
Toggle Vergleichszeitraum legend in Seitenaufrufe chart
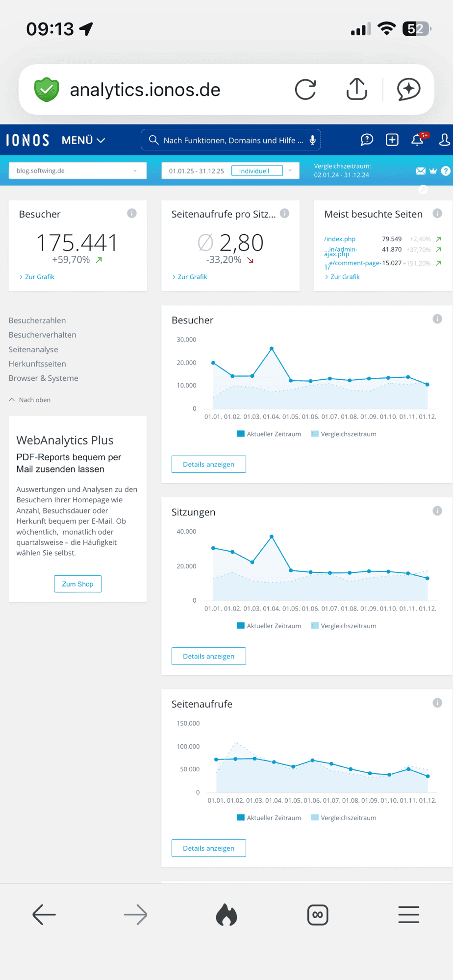(344, 818)
